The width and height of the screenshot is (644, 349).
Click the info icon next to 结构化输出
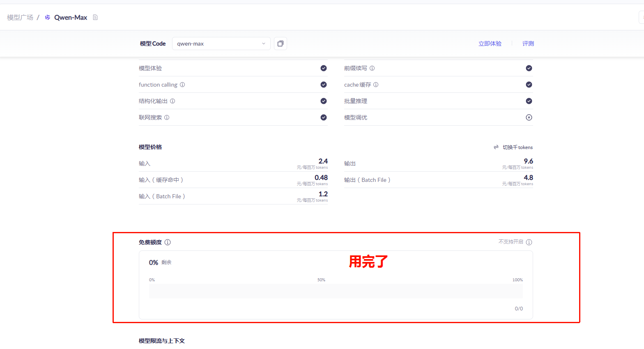click(x=172, y=101)
